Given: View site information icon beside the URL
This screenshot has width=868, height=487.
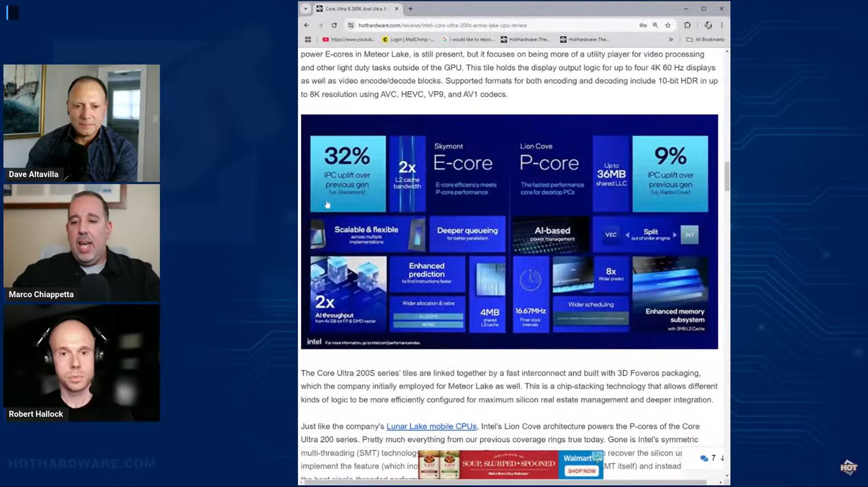Looking at the screenshot, I should (350, 25).
